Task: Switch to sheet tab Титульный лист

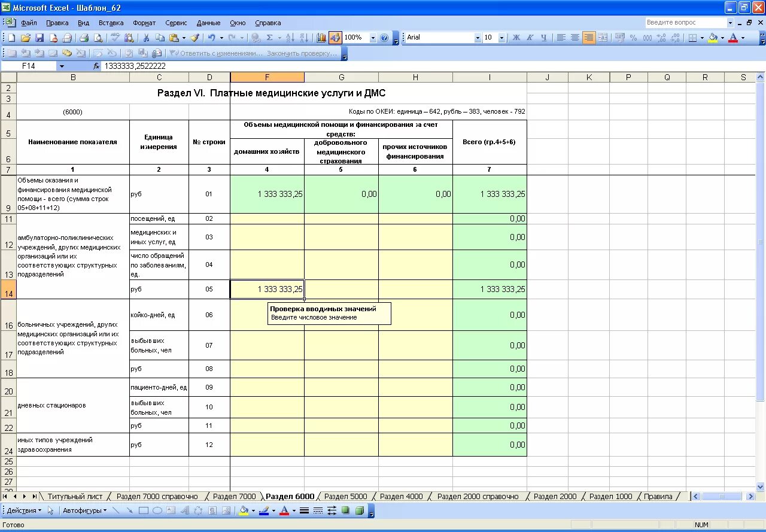Action: (x=75, y=496)
